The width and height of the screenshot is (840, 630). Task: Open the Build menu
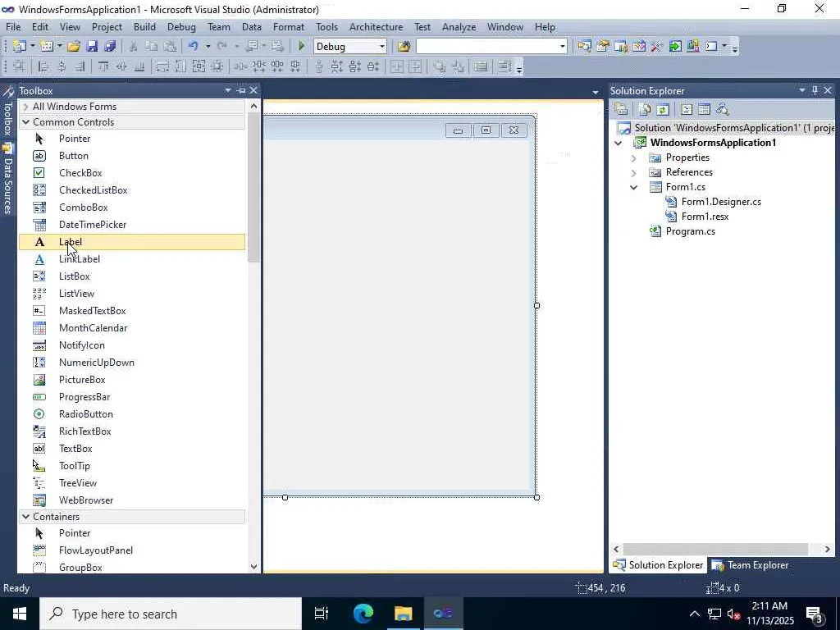click(144, 27)
